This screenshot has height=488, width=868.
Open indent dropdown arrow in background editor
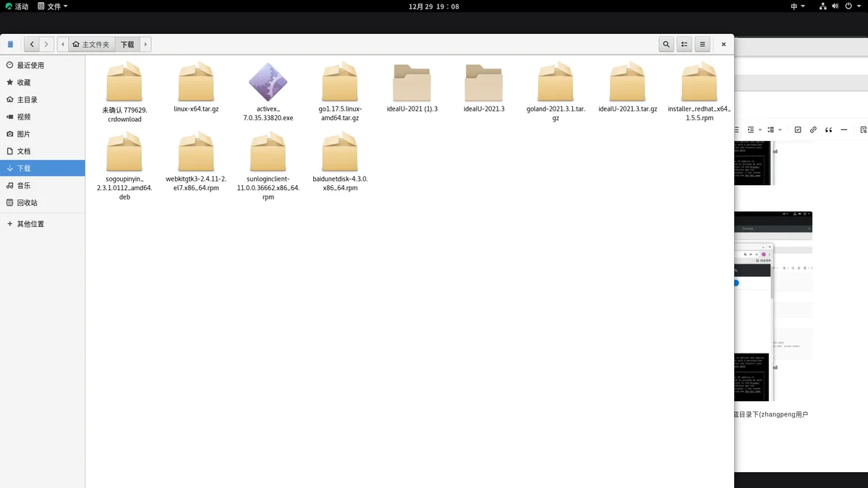point(760,130)
